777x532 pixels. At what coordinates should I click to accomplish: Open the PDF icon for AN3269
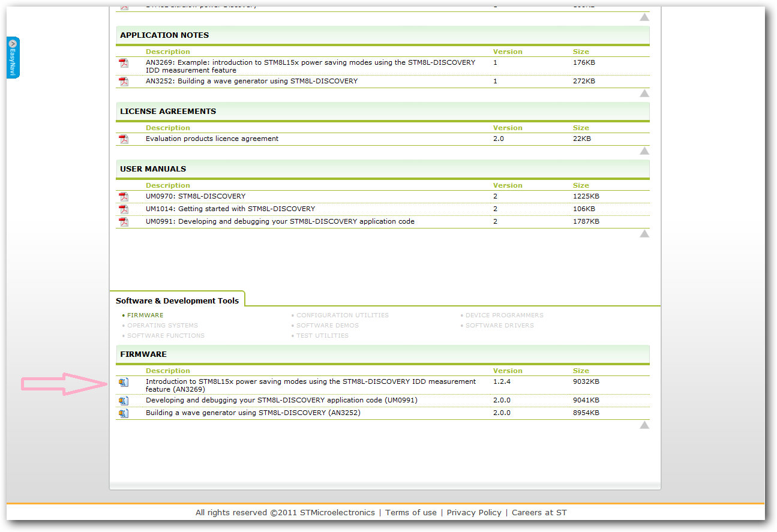pos(124,63)
